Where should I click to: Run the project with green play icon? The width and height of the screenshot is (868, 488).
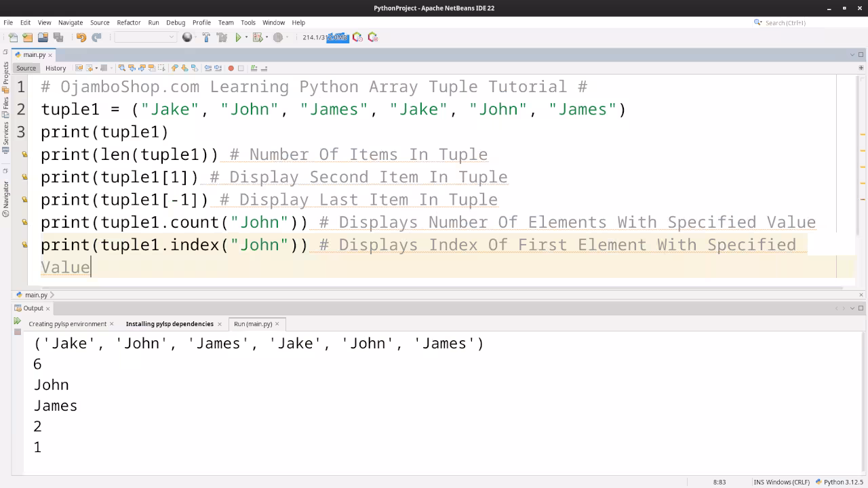(238, 37)
